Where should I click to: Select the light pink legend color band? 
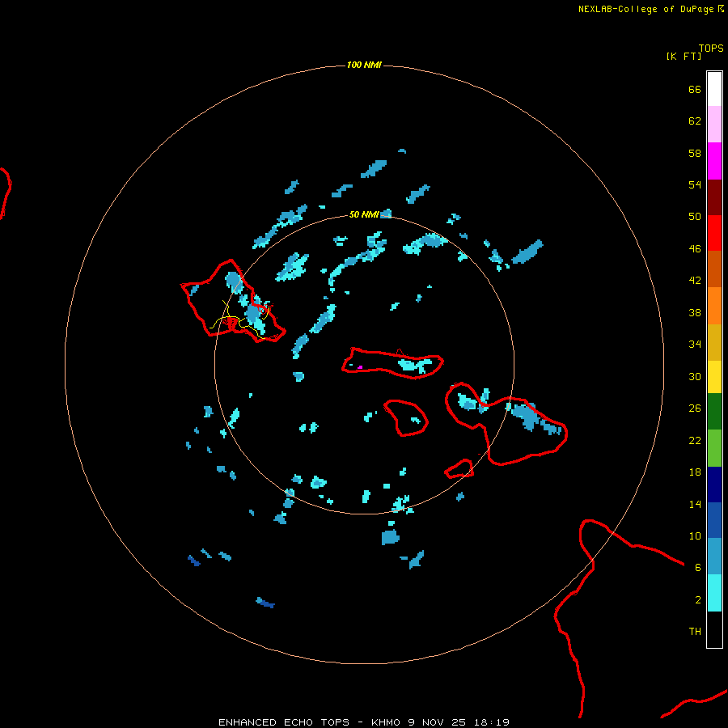(x=714, y=125)
